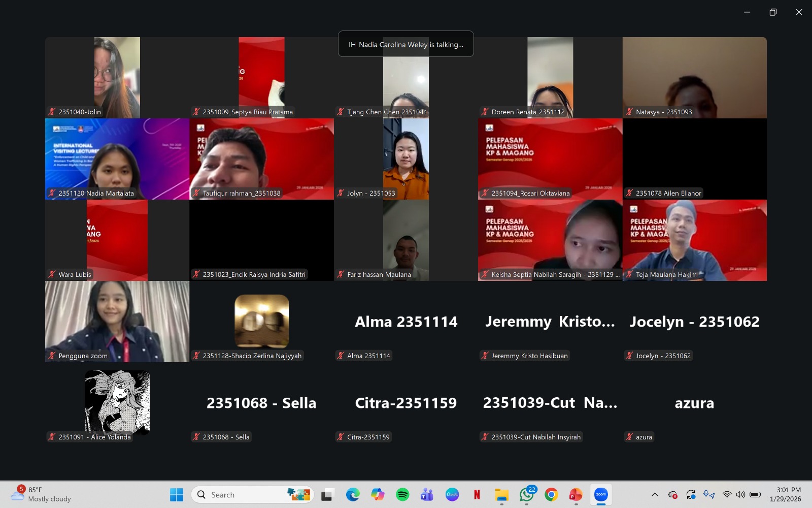Screen dimensions: 812x508
Task: Click the Zoom icon in the taskbar
Action: [x=601, y=495]
